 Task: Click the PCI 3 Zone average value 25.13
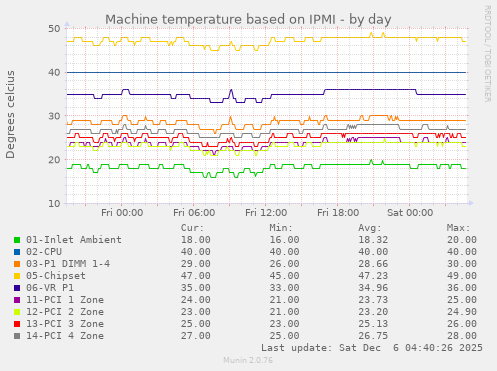(x=373, y=324)
